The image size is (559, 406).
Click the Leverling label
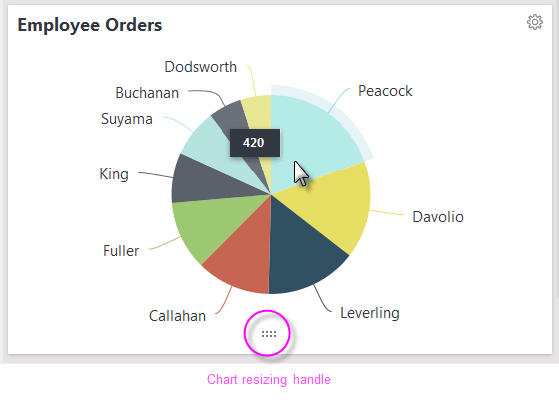370,313
